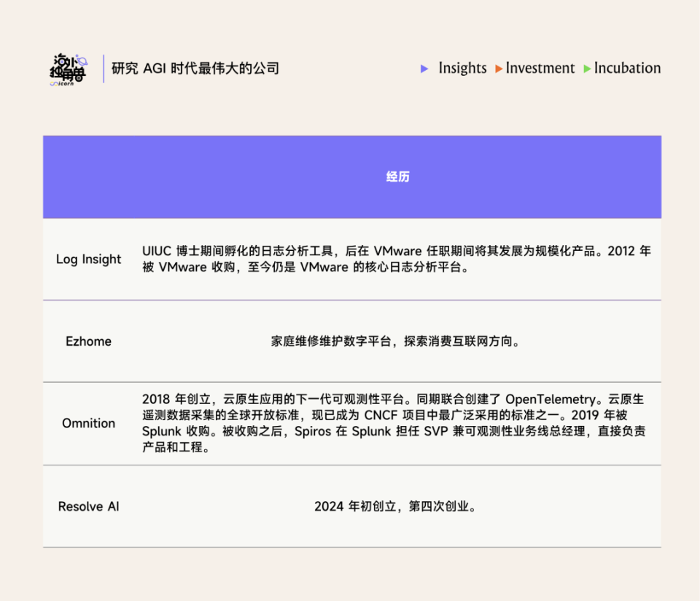Select the Investment label
Screen dimensions: 700x601
[x=540, y=68]
